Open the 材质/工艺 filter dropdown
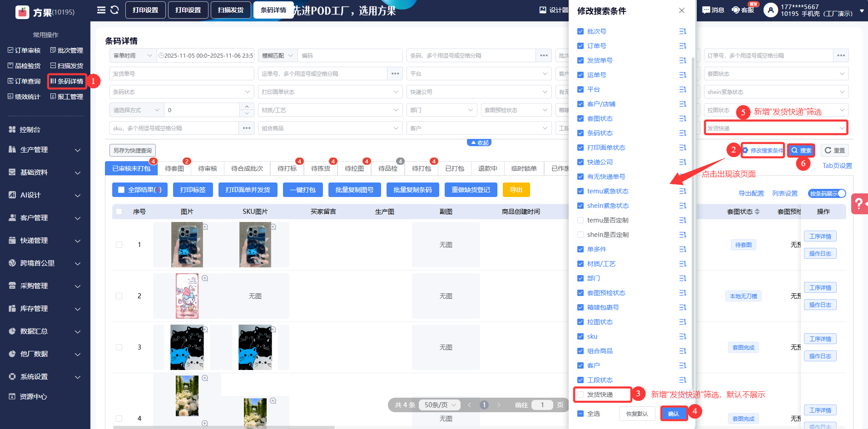Image resolution: width=868 pixels, height=429 pixels. 330,110
